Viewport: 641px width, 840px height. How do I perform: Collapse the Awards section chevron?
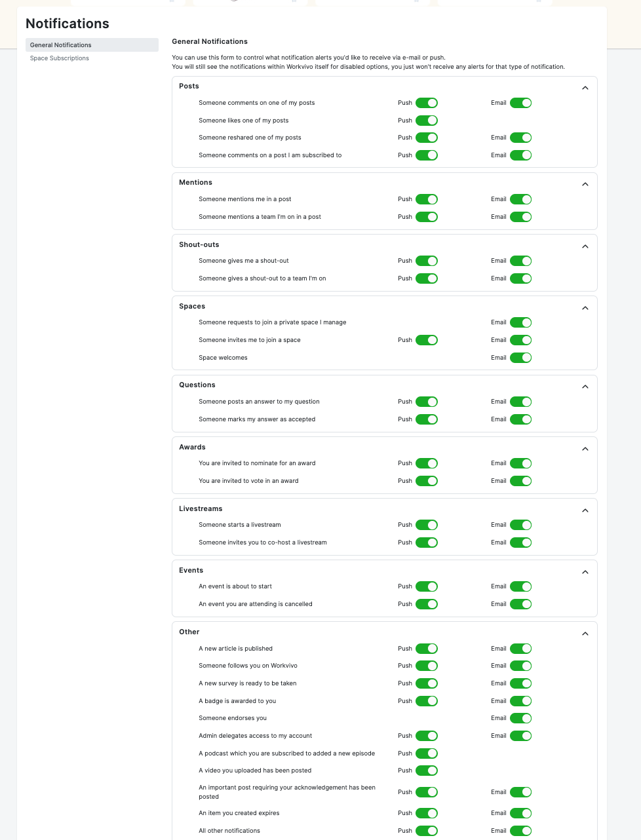point(585,449)
